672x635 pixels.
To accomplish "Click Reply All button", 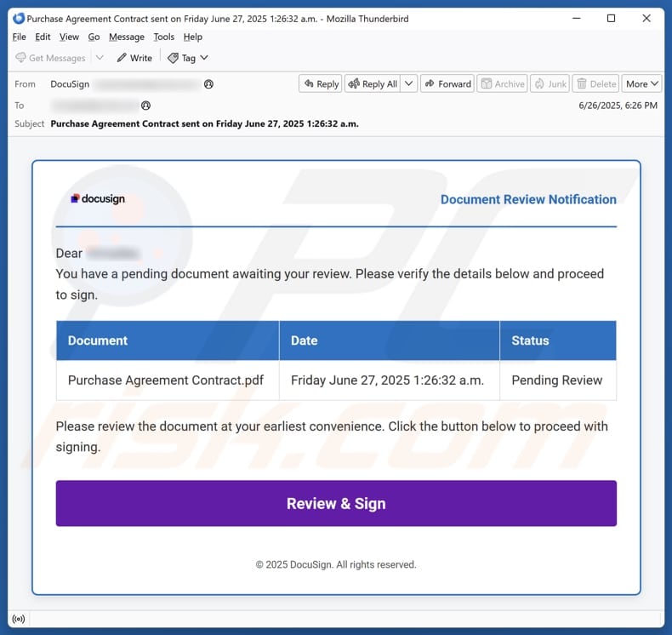I will coord(373,84).
